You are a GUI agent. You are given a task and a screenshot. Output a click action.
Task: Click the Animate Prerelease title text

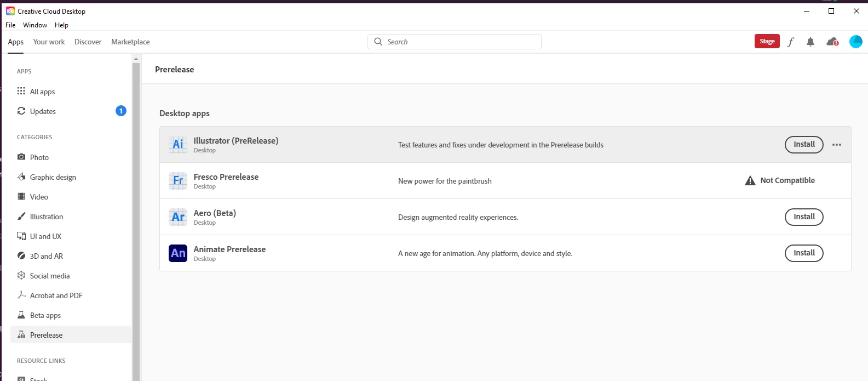coord(229,249)
